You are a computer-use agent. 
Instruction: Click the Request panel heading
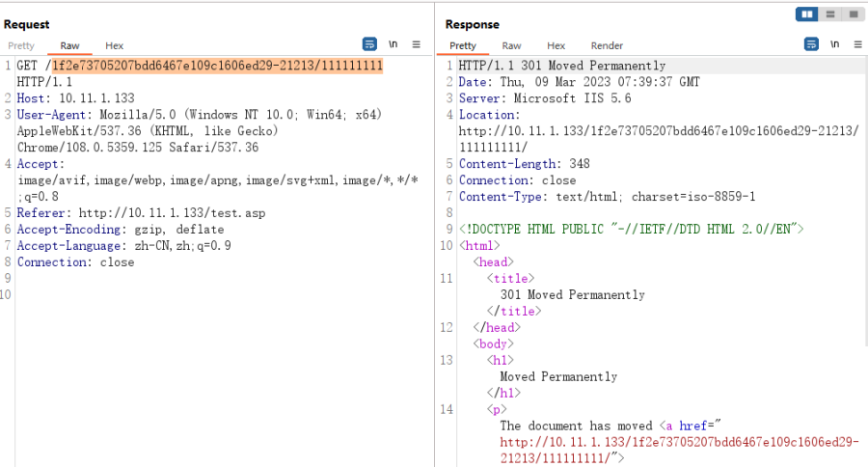tap(27, 24)
